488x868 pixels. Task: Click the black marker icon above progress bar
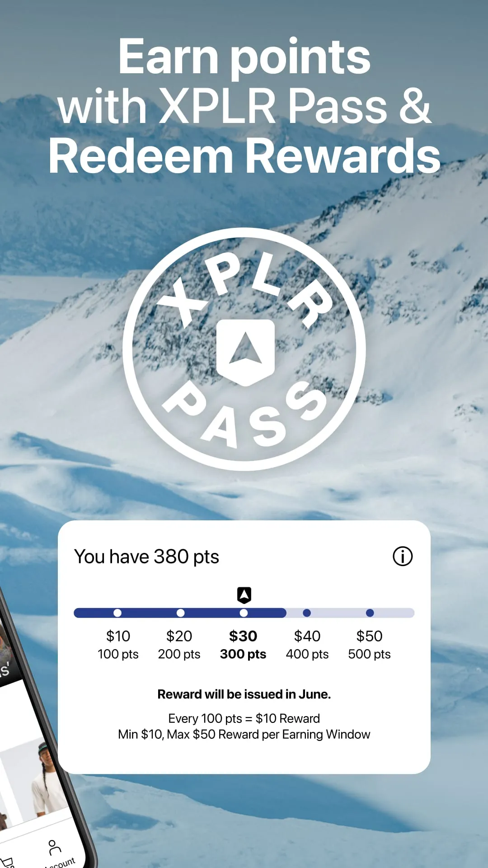[x=244, y=595]
